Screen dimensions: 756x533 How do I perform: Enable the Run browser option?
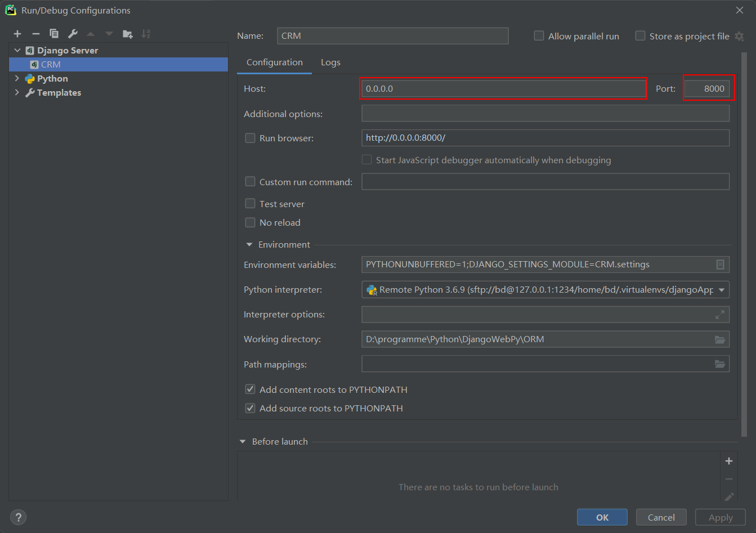click(x=250, y=138)
